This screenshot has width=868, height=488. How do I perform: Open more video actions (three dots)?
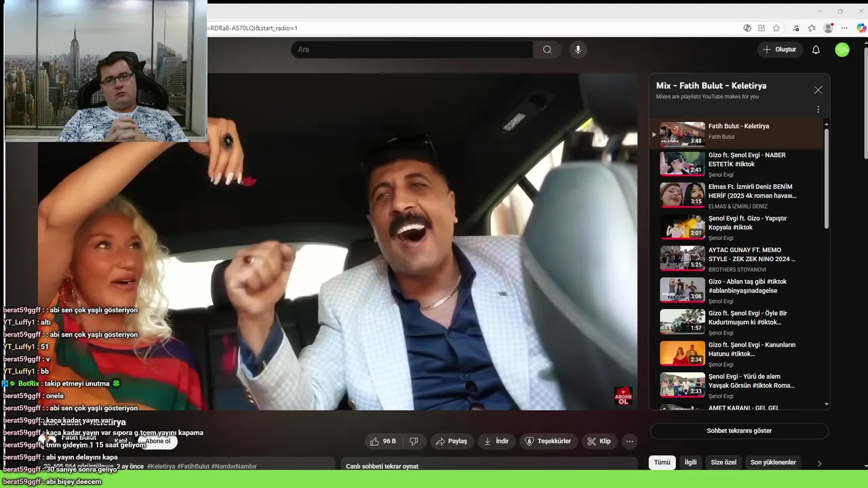(x=629, y=441)
